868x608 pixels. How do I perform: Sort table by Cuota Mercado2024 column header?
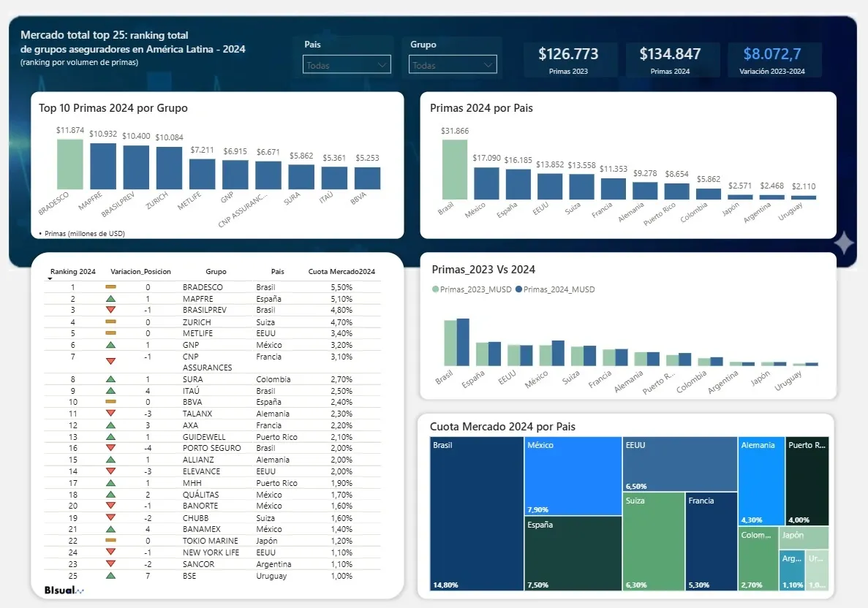tap(341, 271)
